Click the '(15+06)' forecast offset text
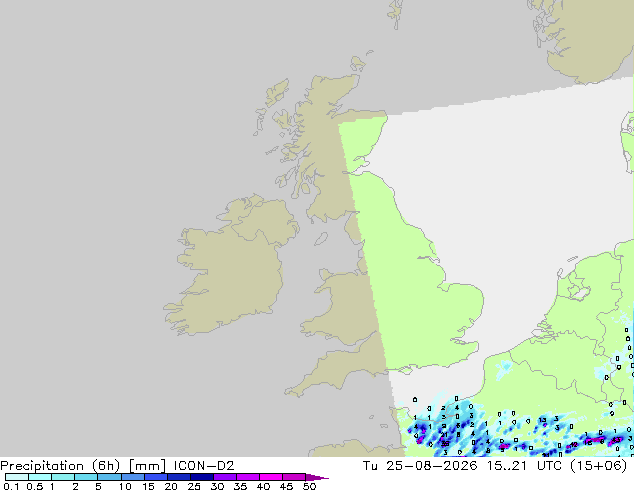Viewport: 634px width, 490px height. coord(598,466)
